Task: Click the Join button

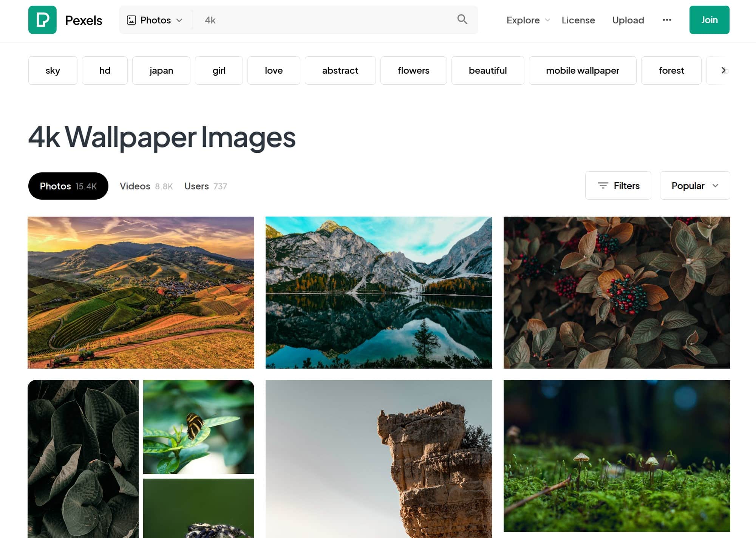Action: [x=709, y=20]
